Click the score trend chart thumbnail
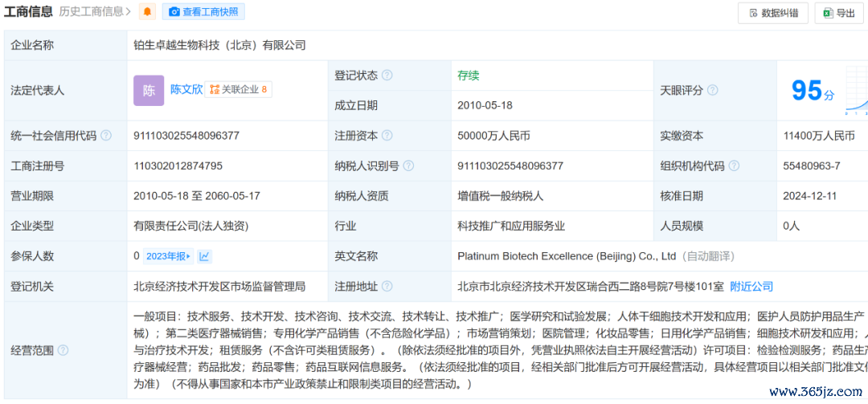Viewport: 868px width, 404px height. click(857, 91)
